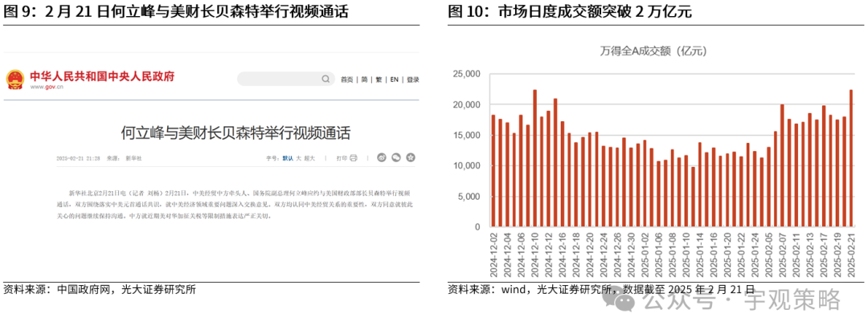Viewport: 868px width, 334px height.
Task: Select 默认 default font size
Action: (287, 158)
